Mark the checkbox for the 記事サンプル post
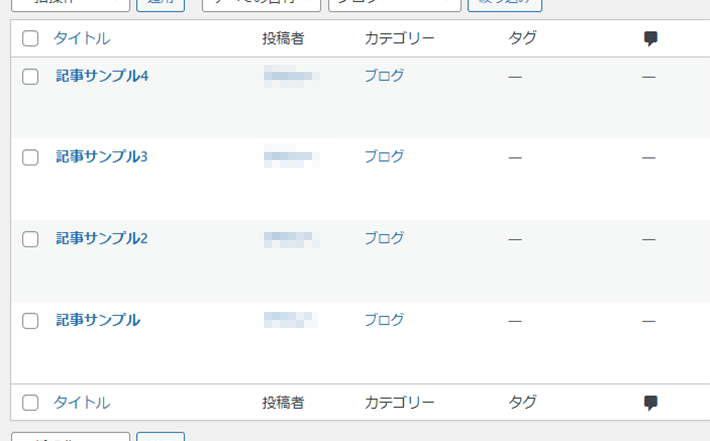The width and height of the screenshot is (710, 441). 30,321
